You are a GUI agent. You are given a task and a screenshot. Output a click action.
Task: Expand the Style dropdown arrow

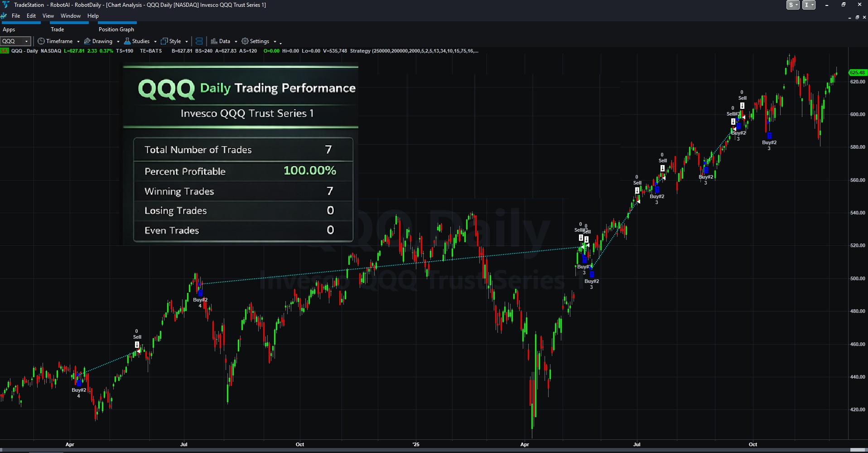187,42
